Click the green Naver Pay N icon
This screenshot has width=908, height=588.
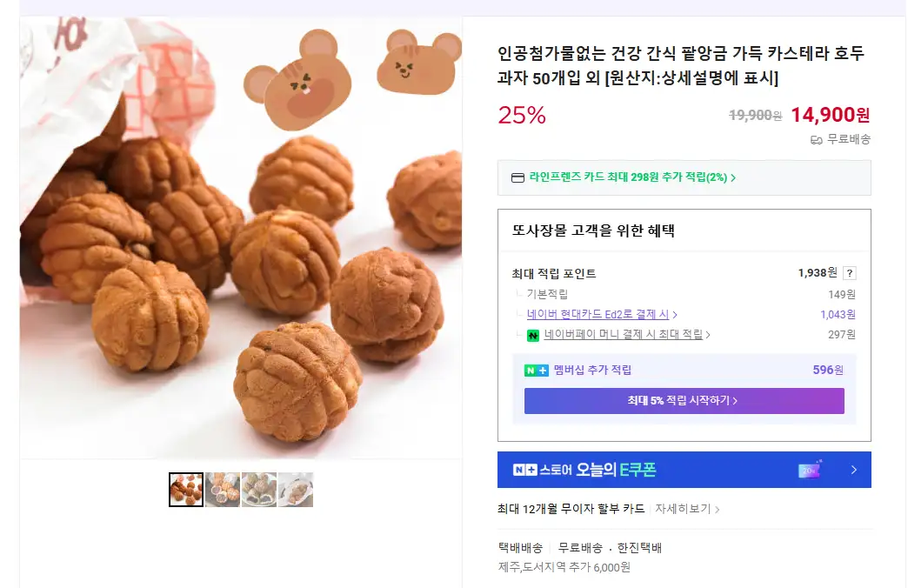pyautogui.click(x=533, y=335)
